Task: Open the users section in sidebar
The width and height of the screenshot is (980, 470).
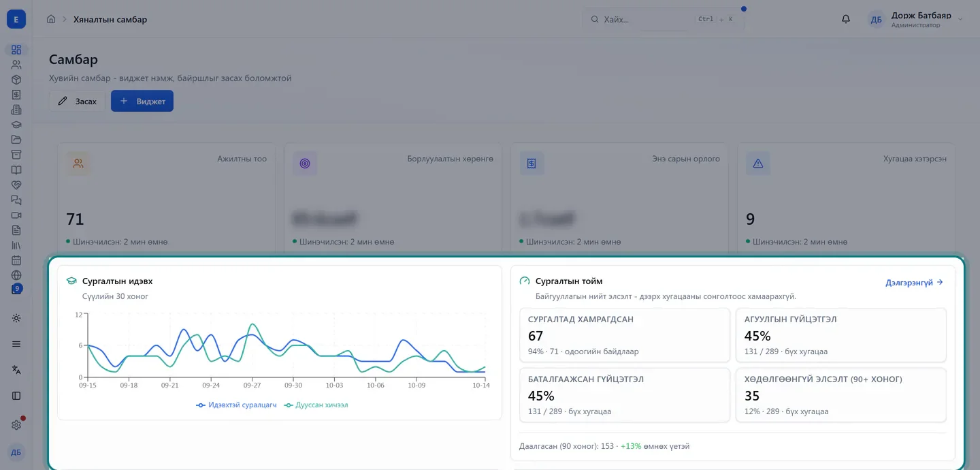Action: tap(16, 65)
